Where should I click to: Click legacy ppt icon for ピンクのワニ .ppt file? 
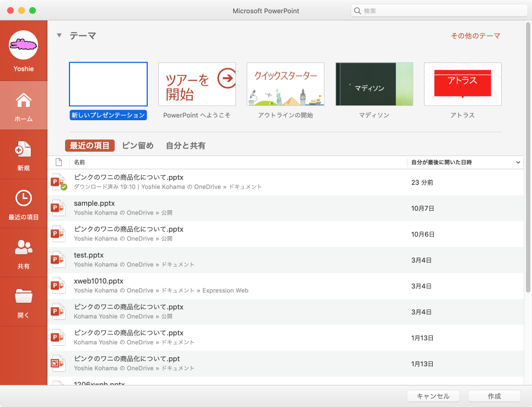pos(58,363)
